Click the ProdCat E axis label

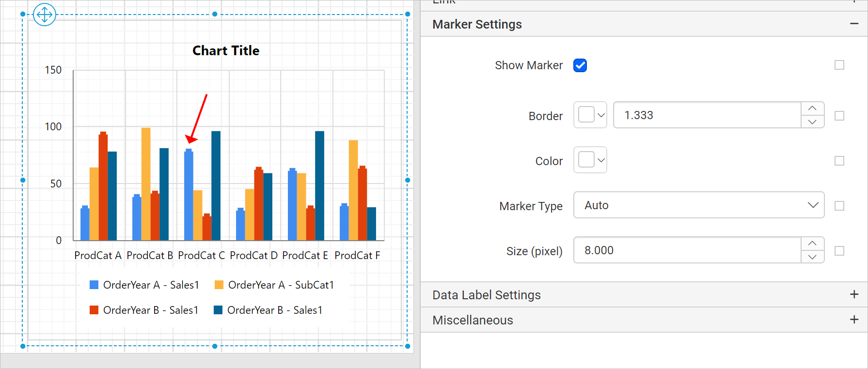[305, 255]
